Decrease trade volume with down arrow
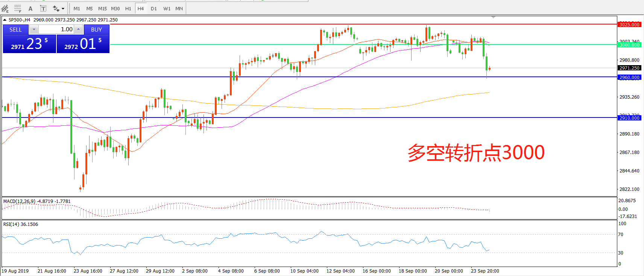 [34, 29]
